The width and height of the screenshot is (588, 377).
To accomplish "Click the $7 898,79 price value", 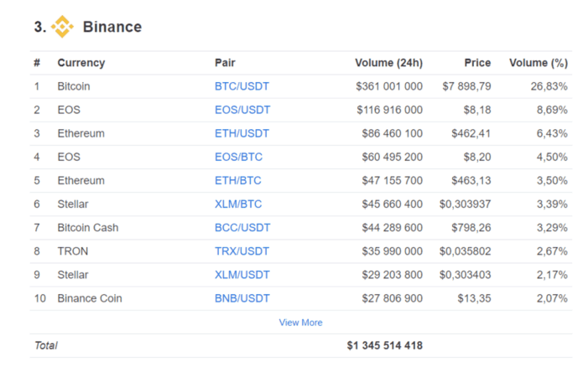I will [x=466, y=86].
